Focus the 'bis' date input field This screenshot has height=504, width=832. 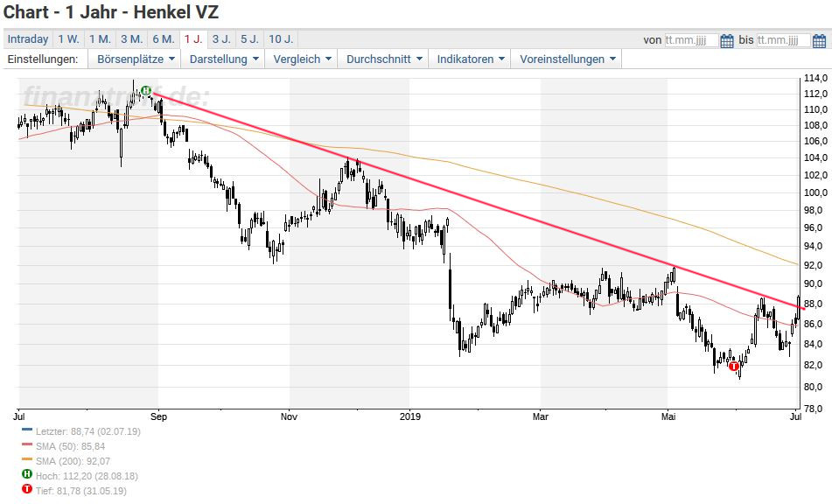pyautogui.click(x=783, y=40)
